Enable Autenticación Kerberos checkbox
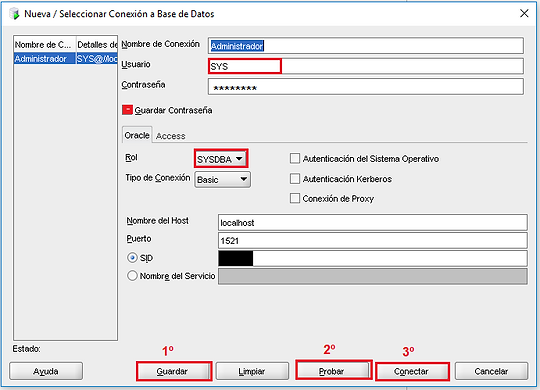This screenshot has height=390, width=540. click(x=295, y=178)
